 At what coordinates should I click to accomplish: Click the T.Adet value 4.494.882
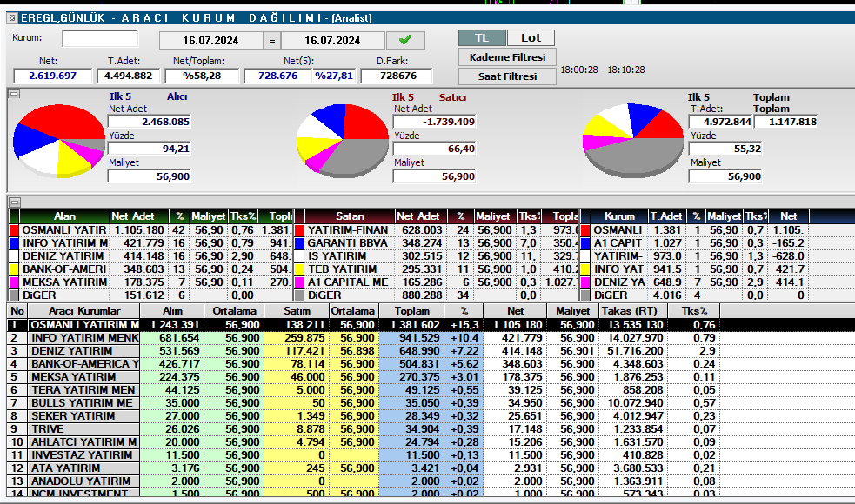point(128,76)
